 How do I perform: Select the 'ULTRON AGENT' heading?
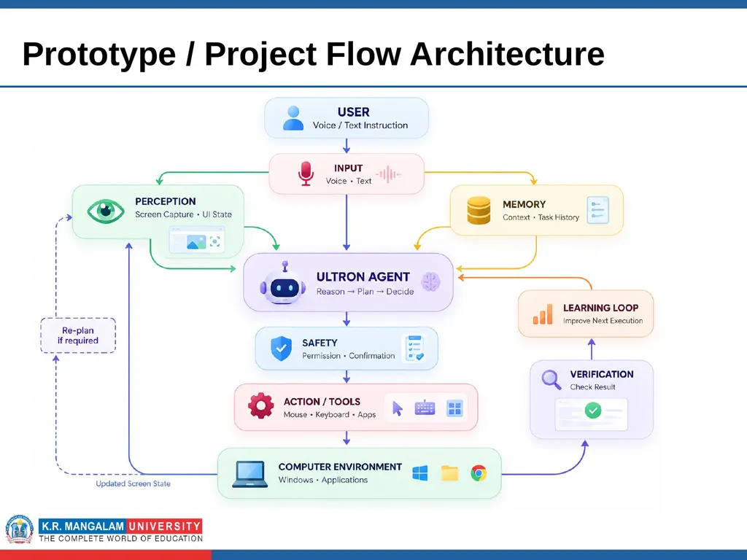(x=363, y=276)
